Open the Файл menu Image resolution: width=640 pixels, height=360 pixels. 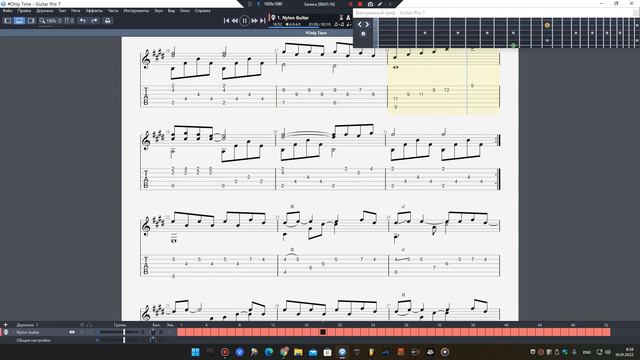(x=7, y=11)
